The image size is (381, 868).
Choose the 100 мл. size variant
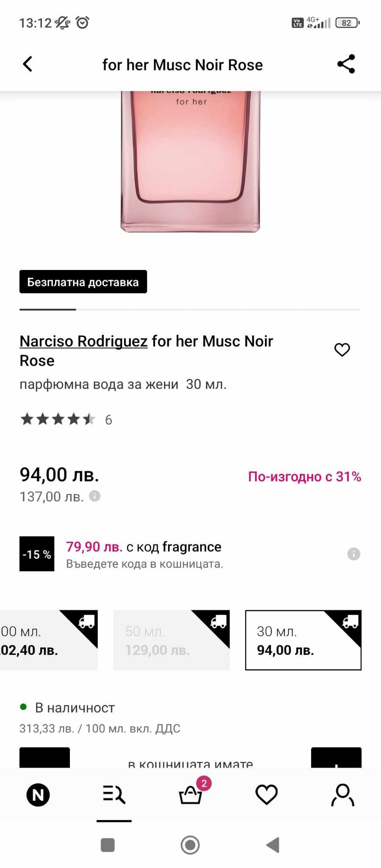pyautogui.click(x=47, y=640)
